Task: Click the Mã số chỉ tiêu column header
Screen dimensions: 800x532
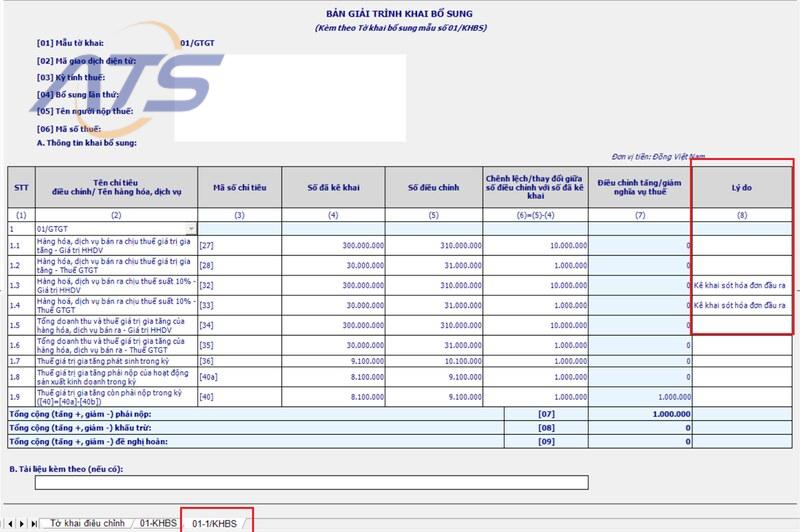Action: pos(239,187)
